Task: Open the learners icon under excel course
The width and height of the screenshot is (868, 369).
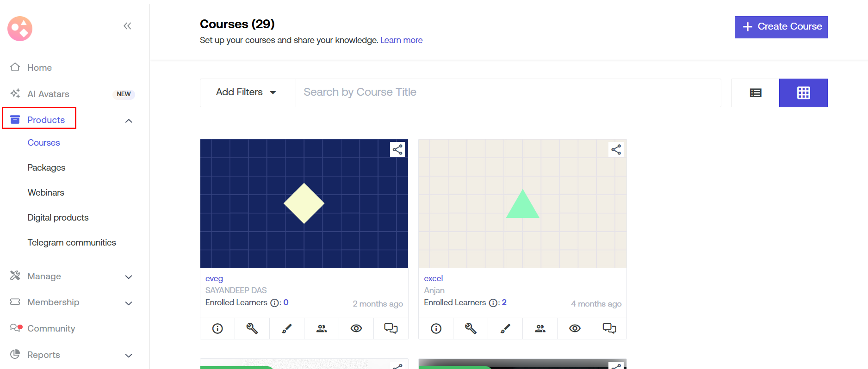Action: click(540, 328)
